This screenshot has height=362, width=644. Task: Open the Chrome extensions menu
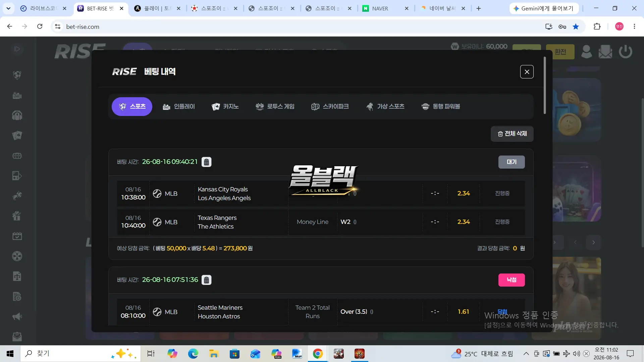pyautogui.click(x=597, y=26)
